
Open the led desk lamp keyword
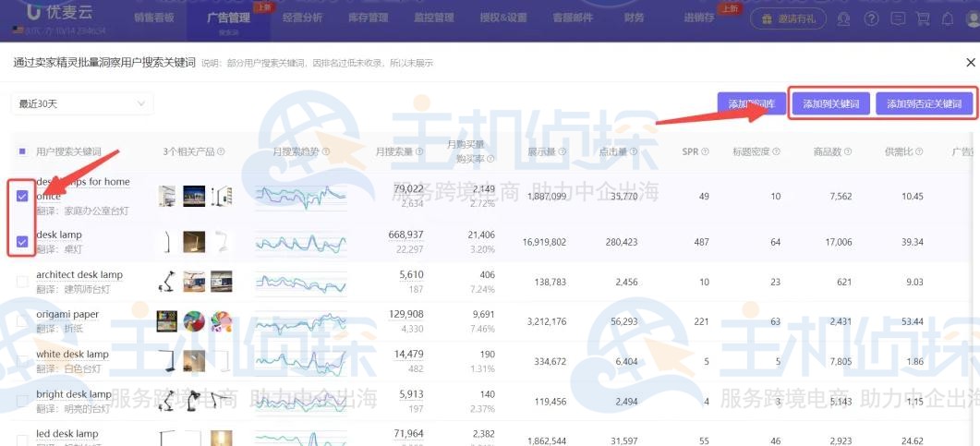(x=67, y=433)
